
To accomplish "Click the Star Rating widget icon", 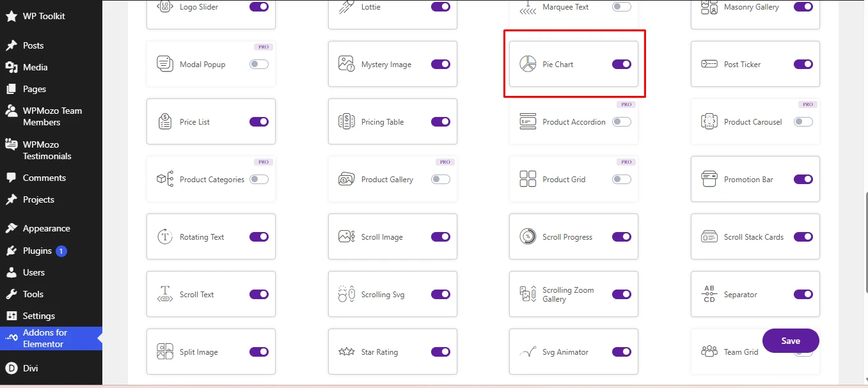I will point(346,352).
